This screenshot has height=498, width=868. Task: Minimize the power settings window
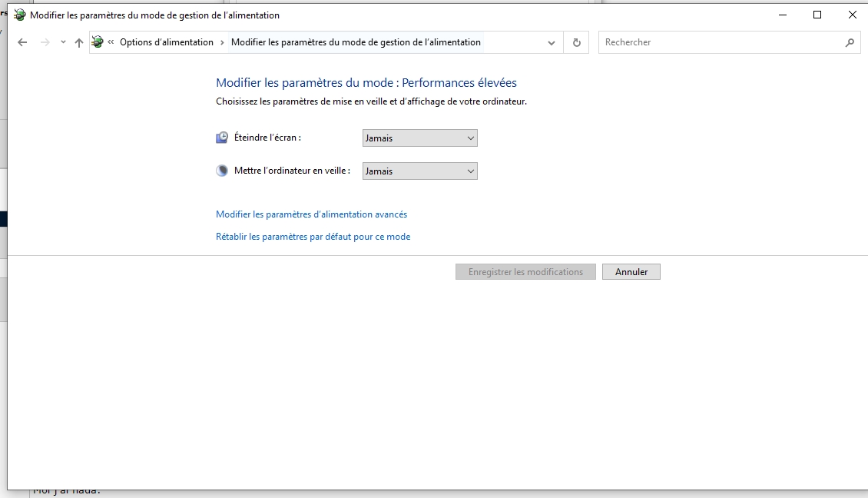[x=783, y=15]
